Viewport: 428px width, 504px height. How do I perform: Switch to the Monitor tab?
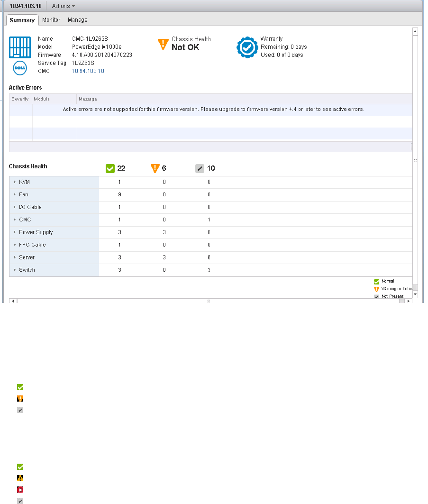click(x=51, y=20)
